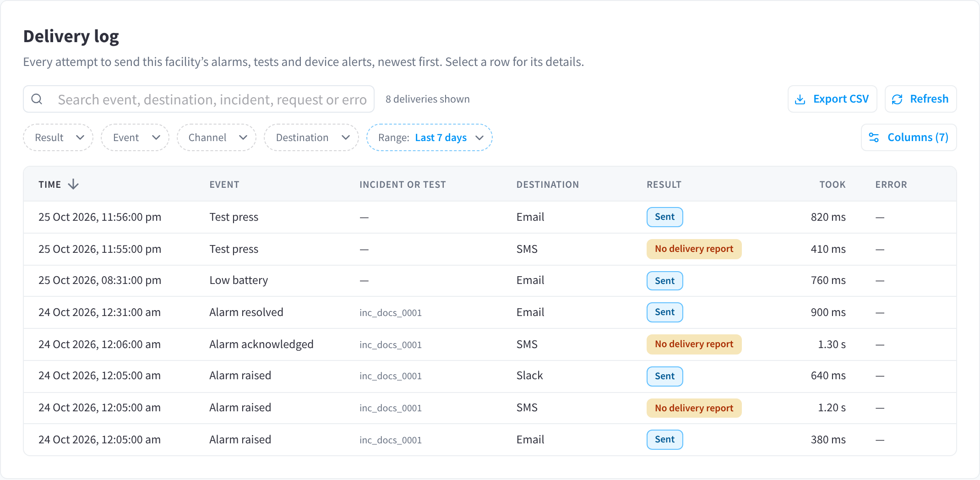Click inc_docs_0001 in the Alarm resolved row

[x=390, y=313]
